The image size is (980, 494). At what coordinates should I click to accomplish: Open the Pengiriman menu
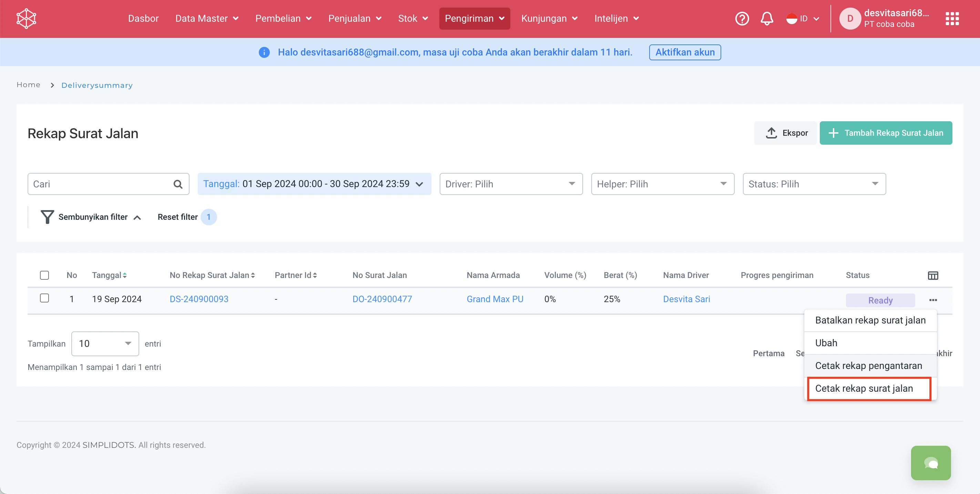474,19
